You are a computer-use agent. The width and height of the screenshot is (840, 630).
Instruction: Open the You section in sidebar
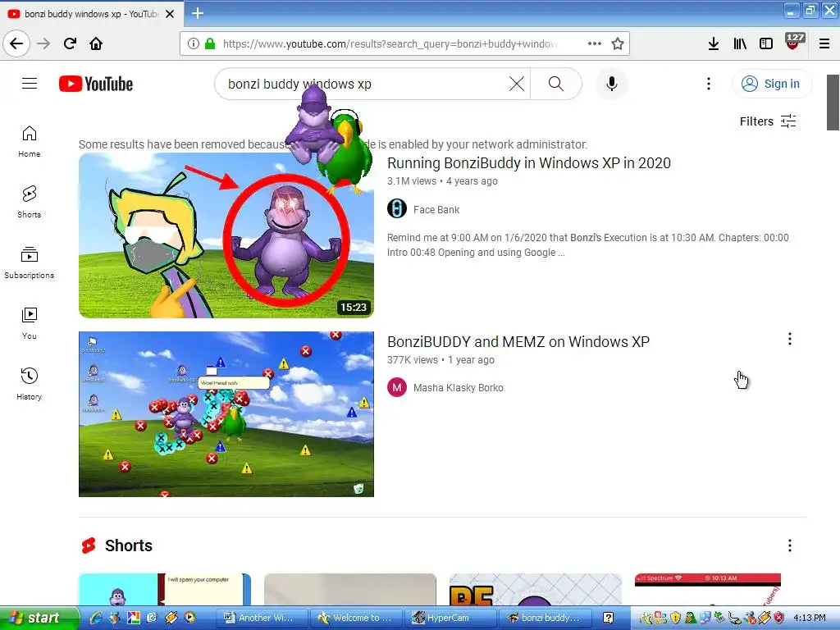tap(29, 323)
